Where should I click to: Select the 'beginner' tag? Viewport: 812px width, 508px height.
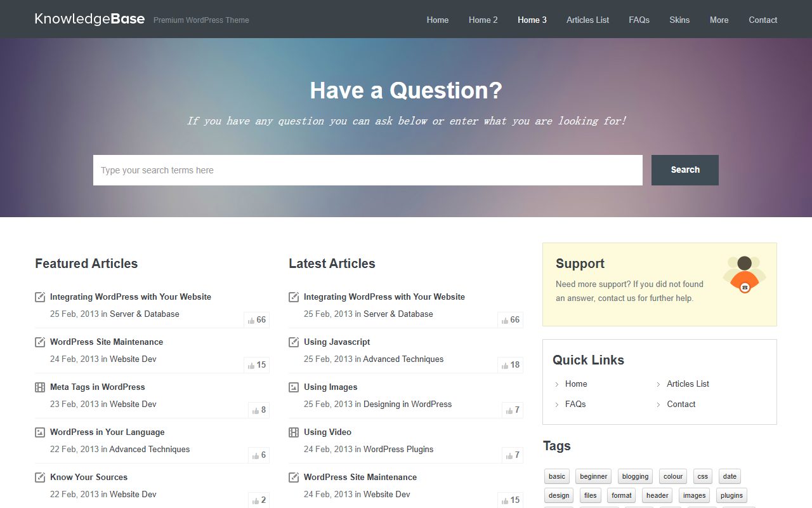[594, 476]
